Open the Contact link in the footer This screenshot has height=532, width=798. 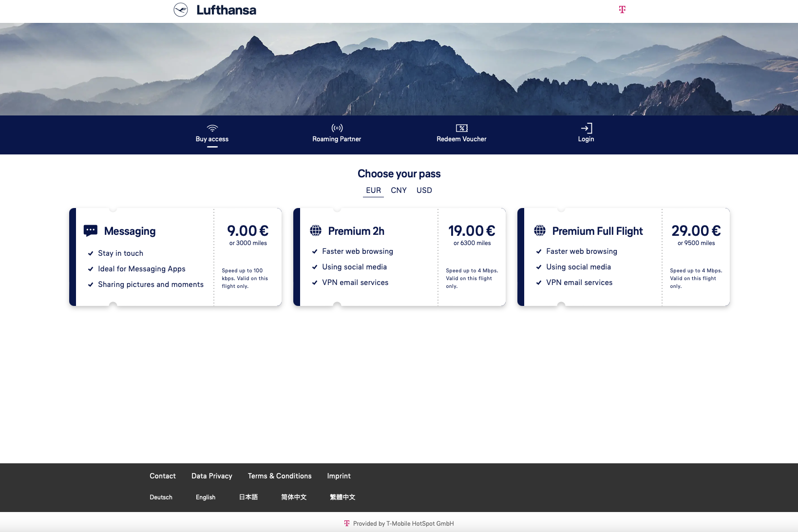click(x=163, y=476)
